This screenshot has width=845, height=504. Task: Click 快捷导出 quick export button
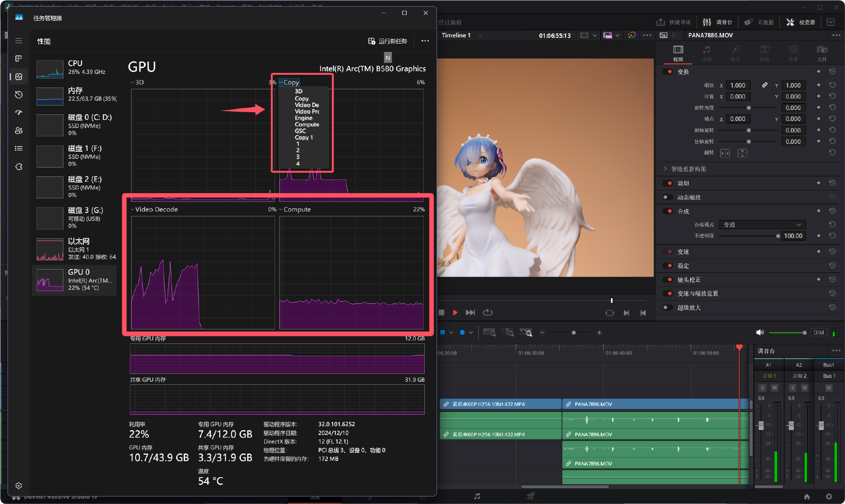[x=673, y=22]
